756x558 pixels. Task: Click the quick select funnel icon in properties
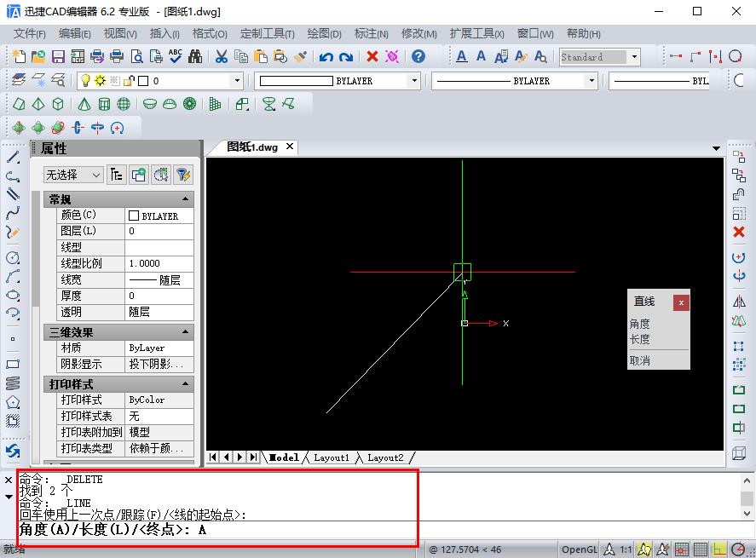point(183,175)
